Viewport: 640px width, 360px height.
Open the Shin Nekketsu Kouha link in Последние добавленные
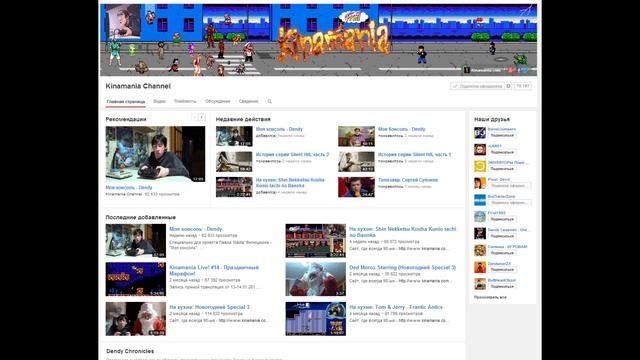point(402,232)
